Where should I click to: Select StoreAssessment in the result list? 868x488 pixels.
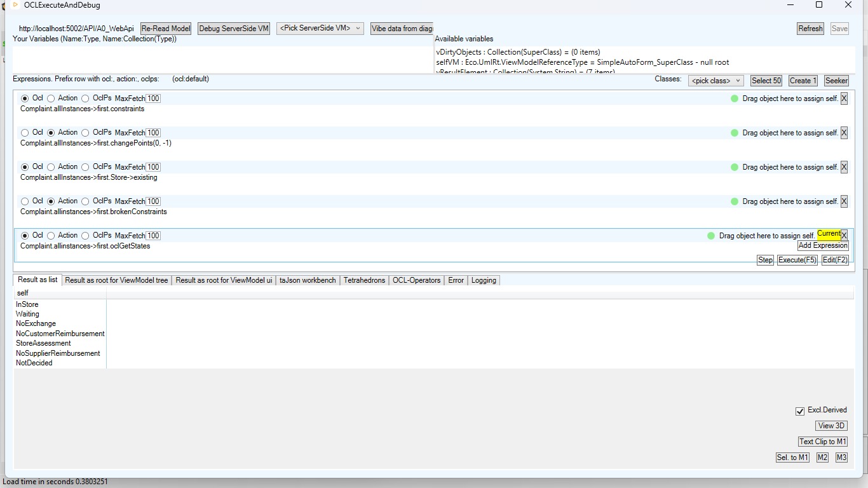point(43,343)
